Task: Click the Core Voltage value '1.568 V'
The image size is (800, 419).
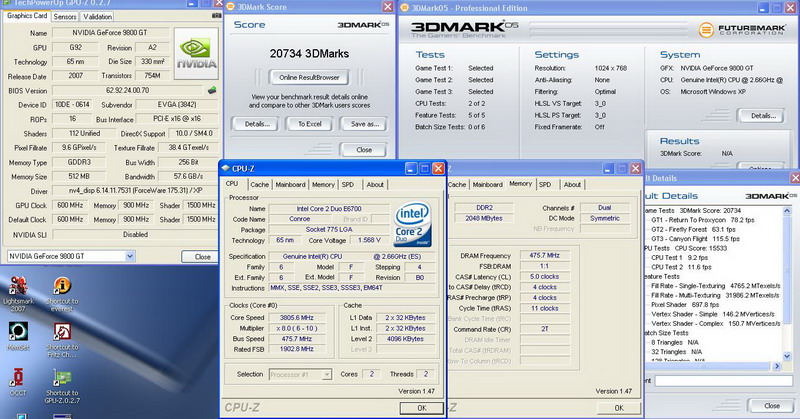Action: pyautogui.click(x=369, y=240)
